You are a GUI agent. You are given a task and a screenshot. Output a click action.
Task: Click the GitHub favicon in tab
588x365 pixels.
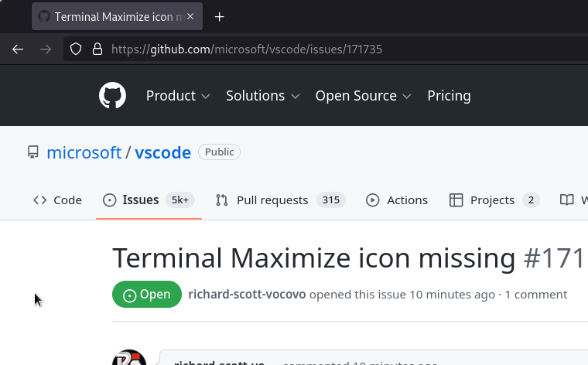[44, 16]
